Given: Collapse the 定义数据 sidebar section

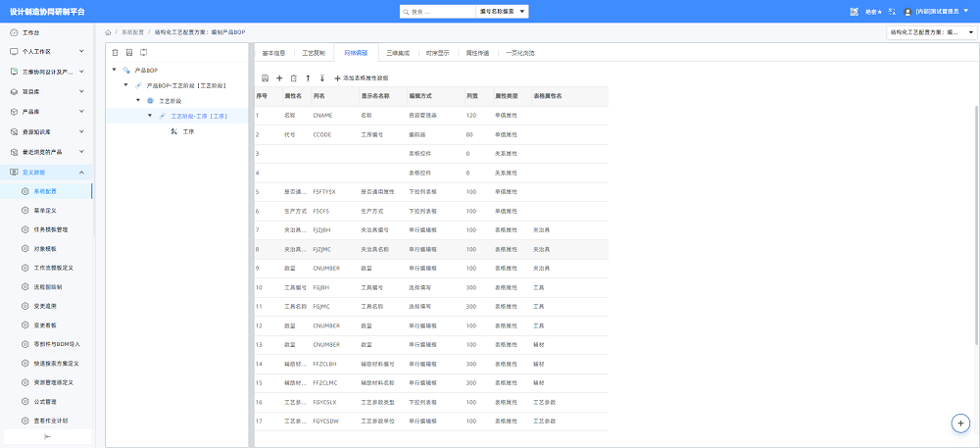Looking at the screenshot, I should click(82, 172).
